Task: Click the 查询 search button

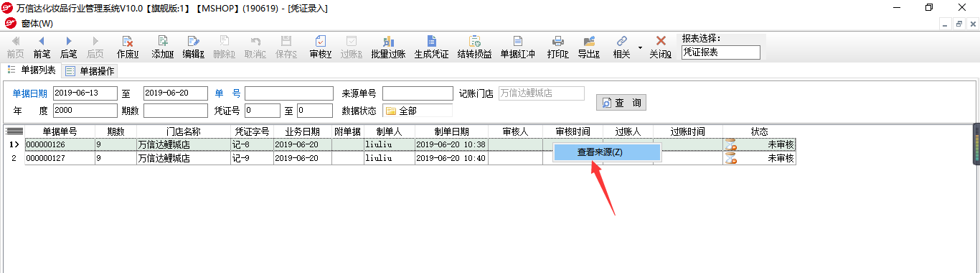Action: pos(621,103)
